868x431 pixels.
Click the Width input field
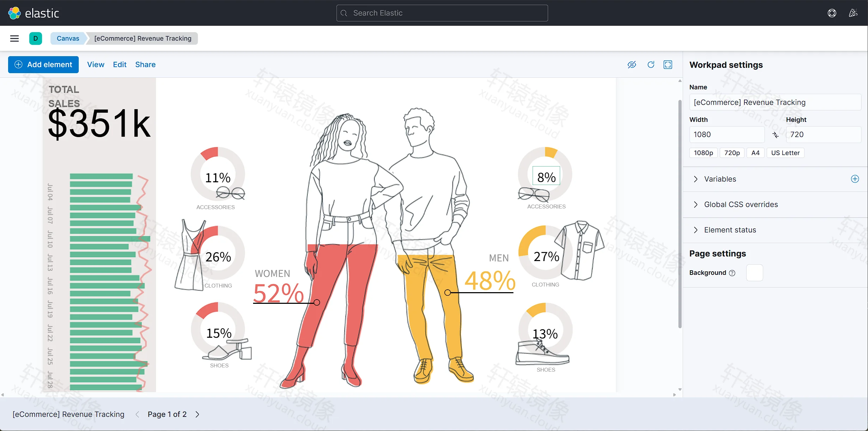click(x=727, y=135)
